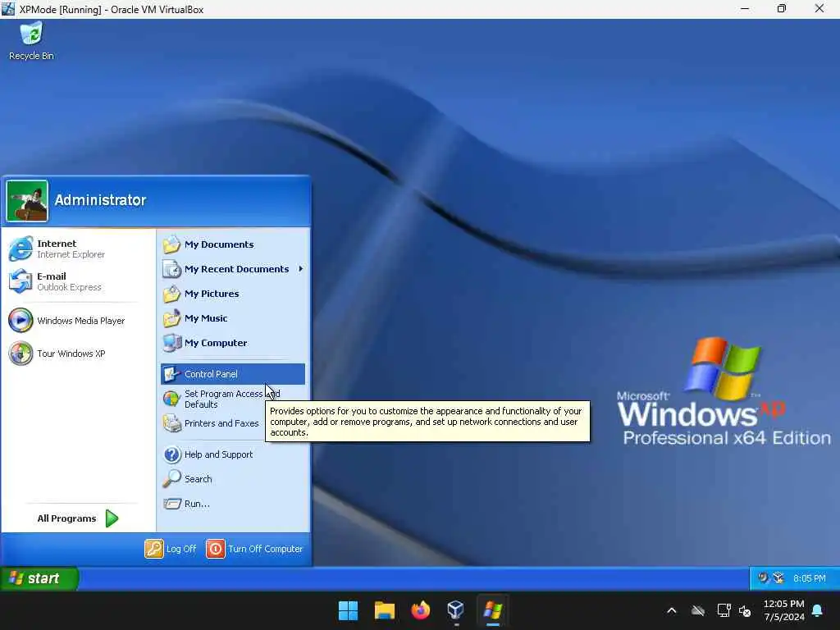Select the XPMode VM taskbar icon
Viewport: 840px width, 630px height.
pyautogui.click(x=492, y=610)
